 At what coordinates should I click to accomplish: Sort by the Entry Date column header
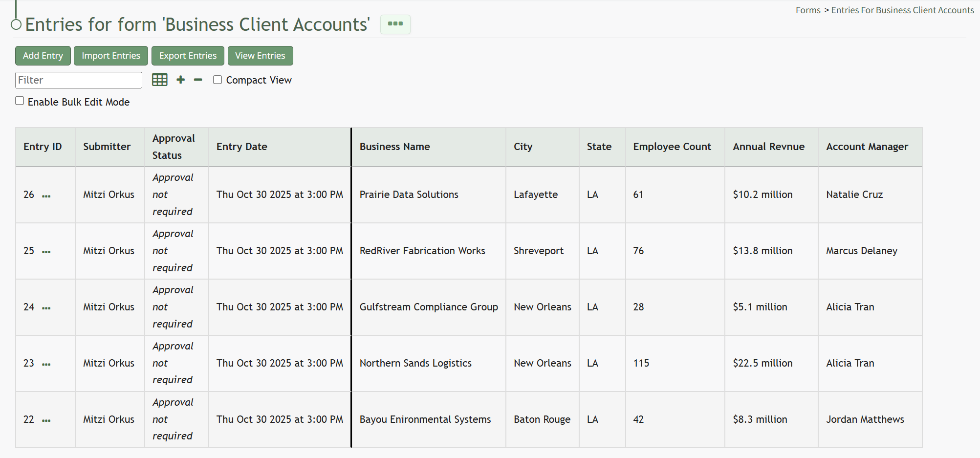pyautogui.click(x=280, y=147)
